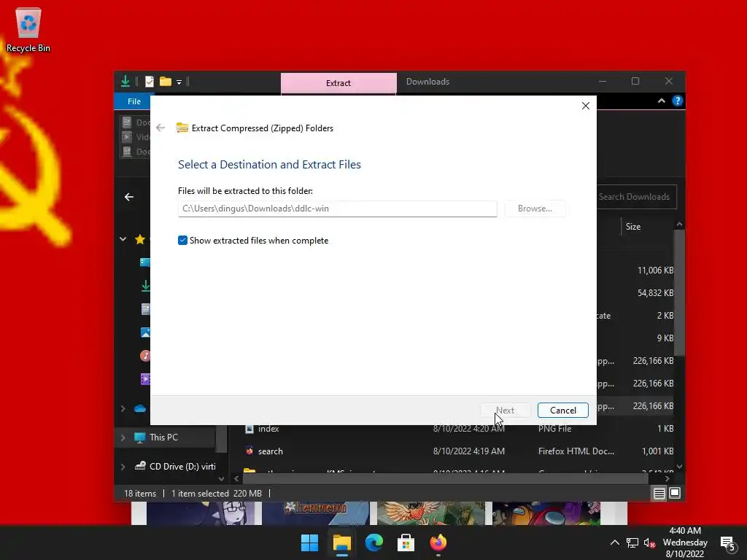
Task: Go back using the Explorer back arrow
Action: coord(129,197)
